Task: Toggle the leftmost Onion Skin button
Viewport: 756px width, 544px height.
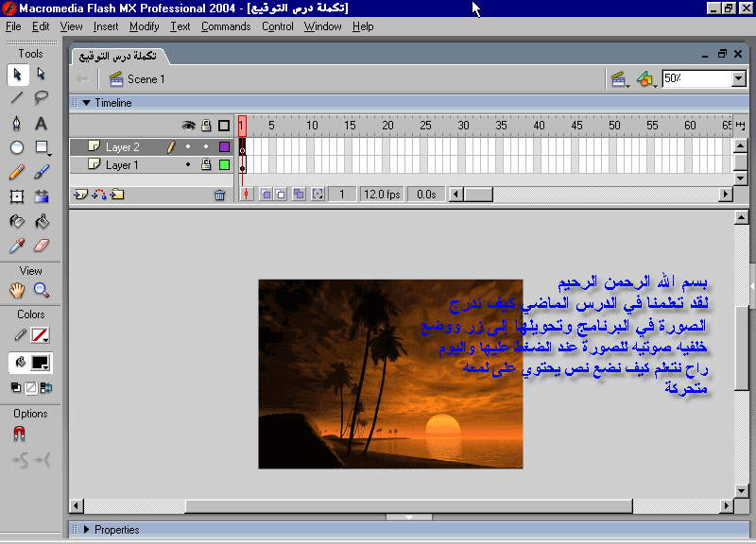Action: coord(266,195)
